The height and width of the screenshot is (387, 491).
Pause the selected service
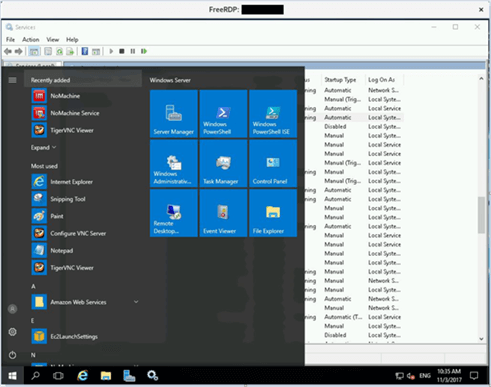(133, 51)
